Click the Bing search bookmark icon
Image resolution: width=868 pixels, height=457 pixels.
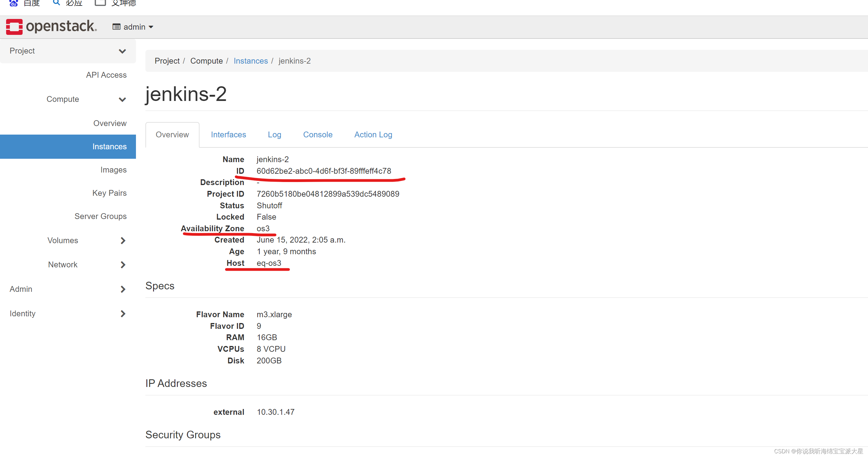tap(56, 3)
